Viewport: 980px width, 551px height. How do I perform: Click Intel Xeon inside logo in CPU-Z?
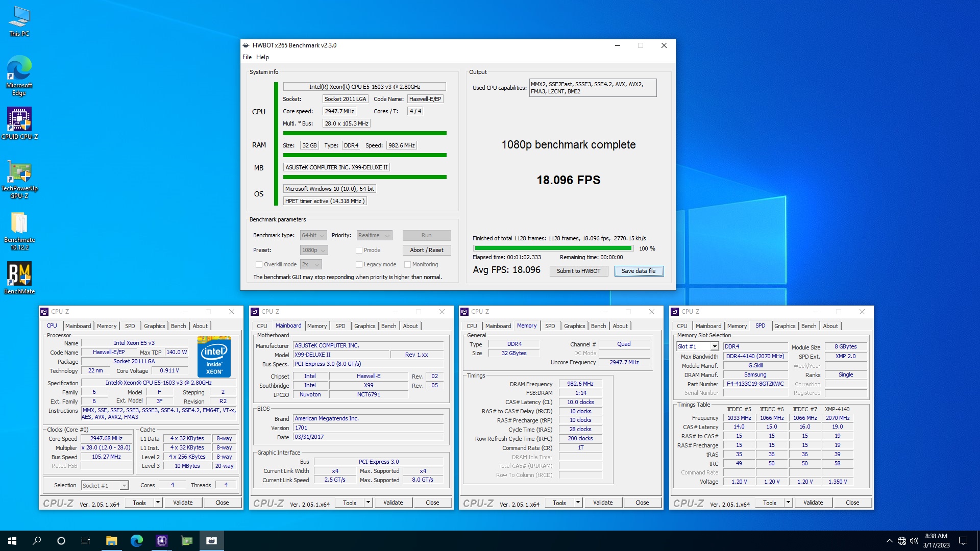click(x=214, y=356)
